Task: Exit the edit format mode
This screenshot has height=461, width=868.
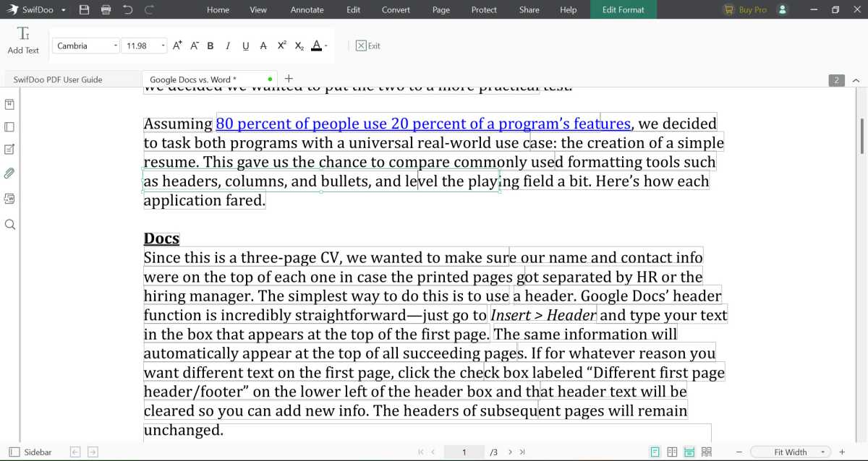Action: coord(367,46)
